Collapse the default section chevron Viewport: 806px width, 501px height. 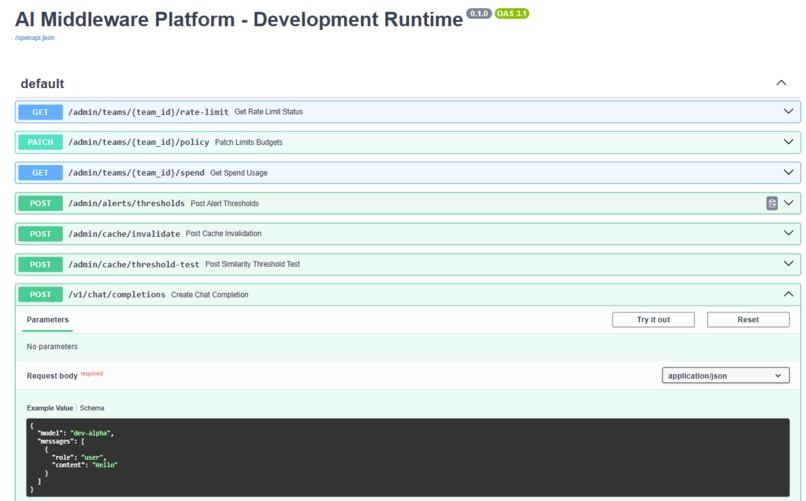[x=781, y=83]
